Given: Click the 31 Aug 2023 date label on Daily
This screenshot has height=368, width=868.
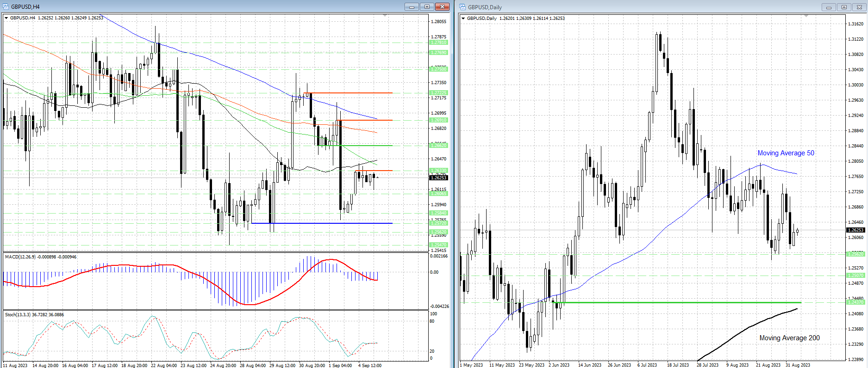Looking at the screenshot, I should (798, 365).
